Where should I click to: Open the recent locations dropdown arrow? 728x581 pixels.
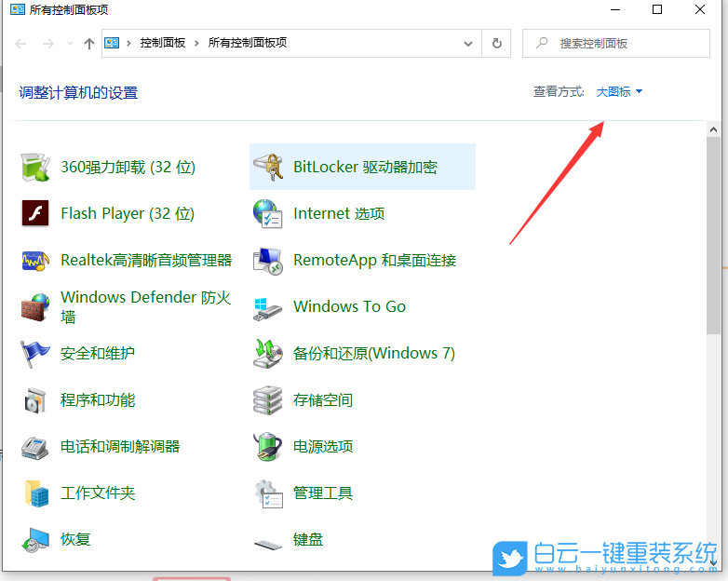70,43
